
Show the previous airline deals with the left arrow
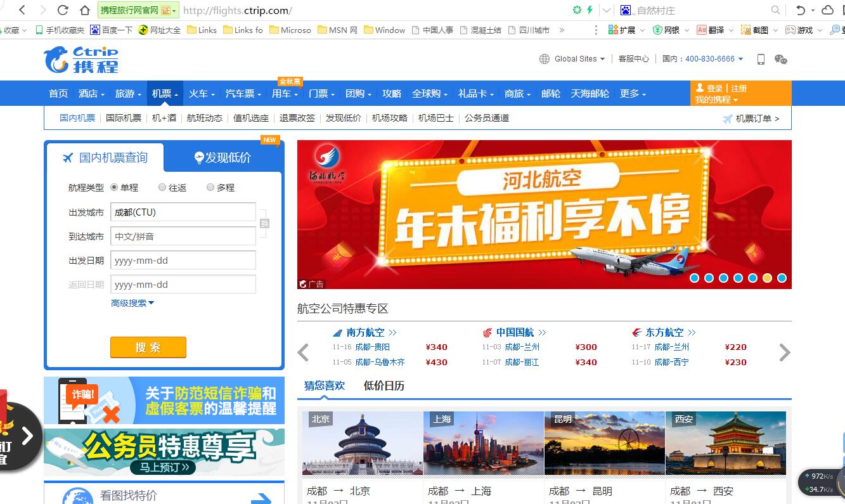(303, 352)
